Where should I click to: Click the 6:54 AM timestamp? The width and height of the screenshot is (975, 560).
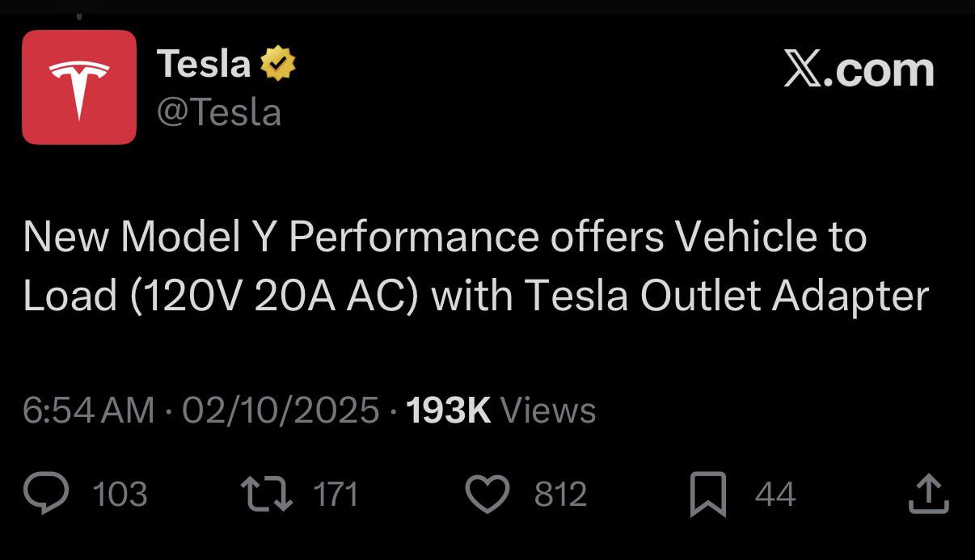[x=88, y=411]
